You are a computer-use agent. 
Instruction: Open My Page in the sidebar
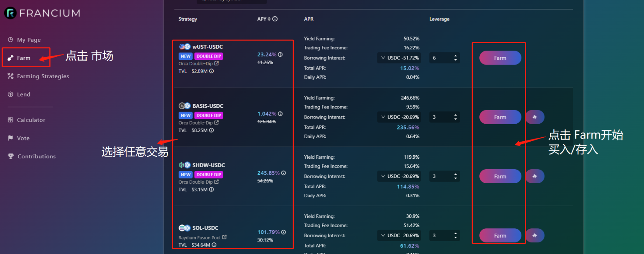(x=28, y=40)
